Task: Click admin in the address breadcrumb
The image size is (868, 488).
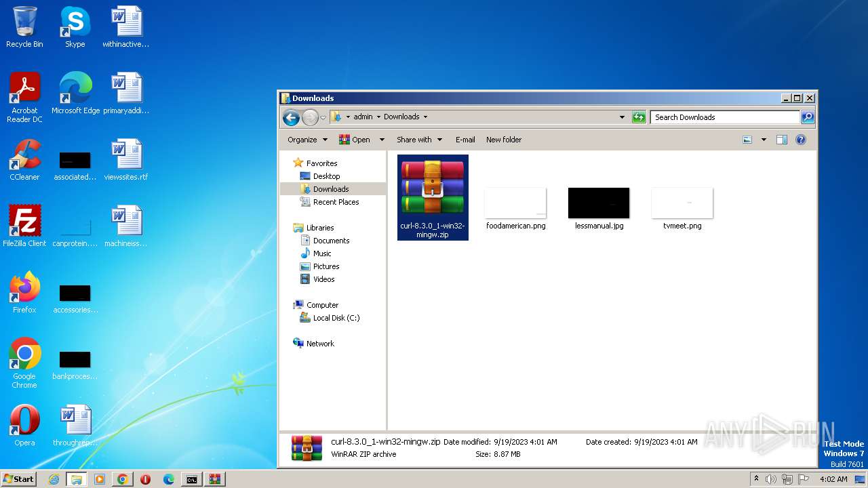Action: click(x=363, y=117)
